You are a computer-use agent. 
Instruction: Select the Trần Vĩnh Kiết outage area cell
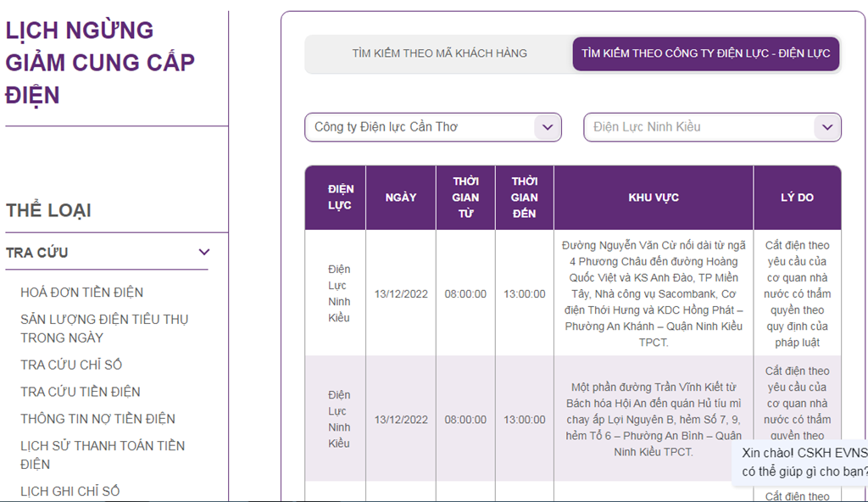[653, 420]
